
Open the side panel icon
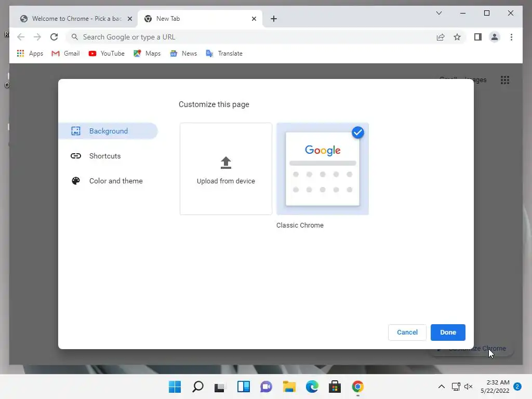pos(478,37)
